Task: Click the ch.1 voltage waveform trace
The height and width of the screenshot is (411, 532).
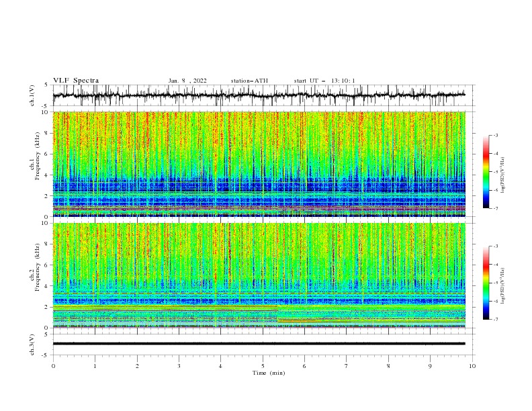Action: (x=259, y=95)
